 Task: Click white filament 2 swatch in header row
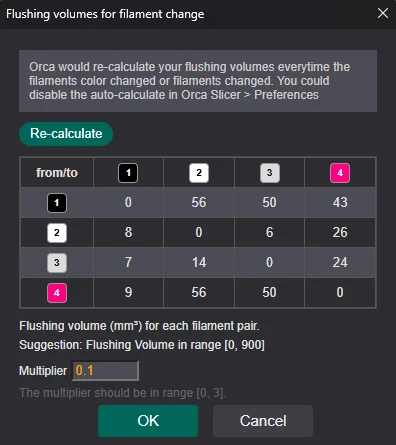[199, 173]
